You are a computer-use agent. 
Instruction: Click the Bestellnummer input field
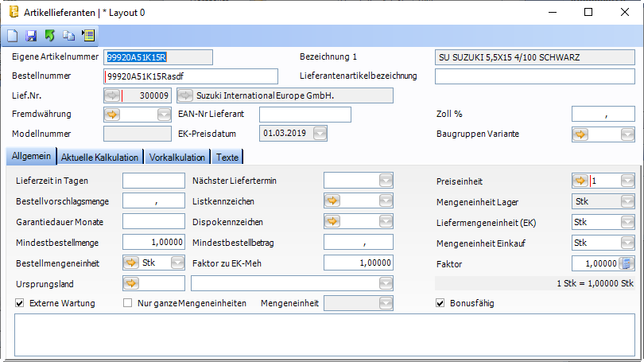coord(191,76)
